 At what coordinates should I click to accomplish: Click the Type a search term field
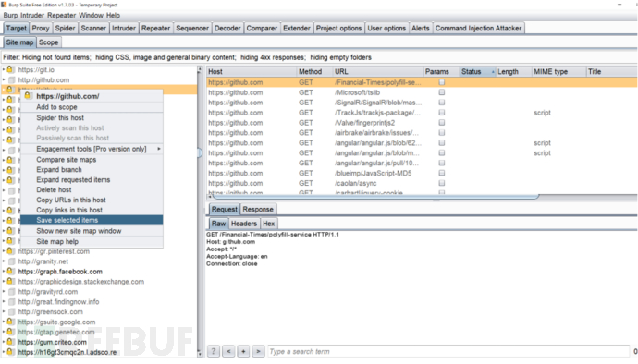point(448,351)
